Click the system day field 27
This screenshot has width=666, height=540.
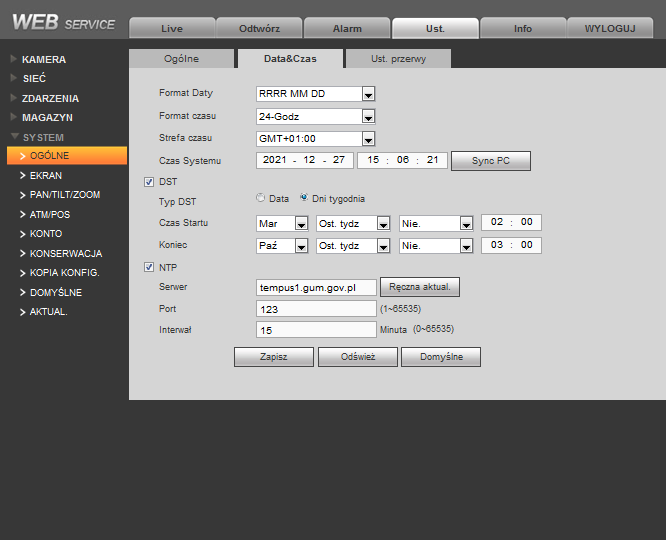339,160
